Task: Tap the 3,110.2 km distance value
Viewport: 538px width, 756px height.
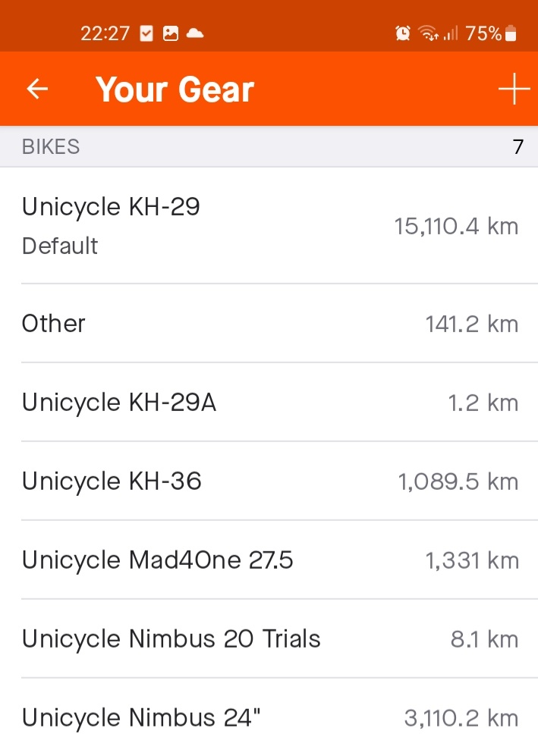Action: (x=461, y=718)
